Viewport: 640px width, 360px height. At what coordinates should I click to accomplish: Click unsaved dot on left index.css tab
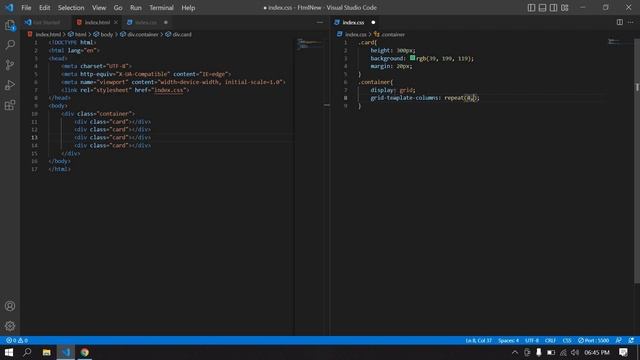tap(166, 22)
